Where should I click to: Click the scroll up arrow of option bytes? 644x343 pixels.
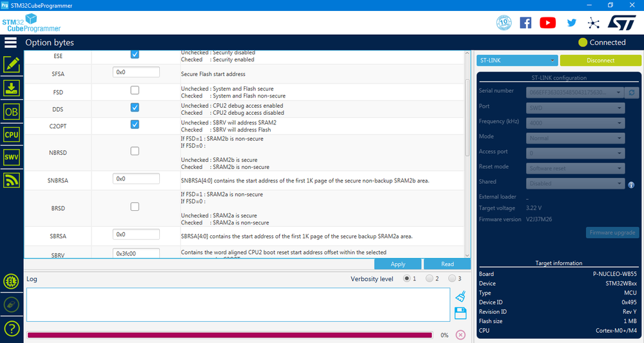pos(467,54)
